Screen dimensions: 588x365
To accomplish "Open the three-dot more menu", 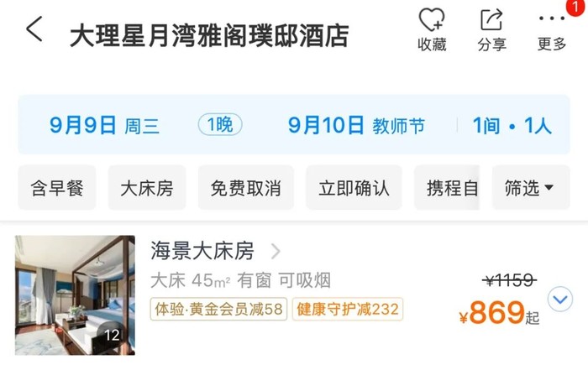I will pyautogui.click(x=552, y=29).
